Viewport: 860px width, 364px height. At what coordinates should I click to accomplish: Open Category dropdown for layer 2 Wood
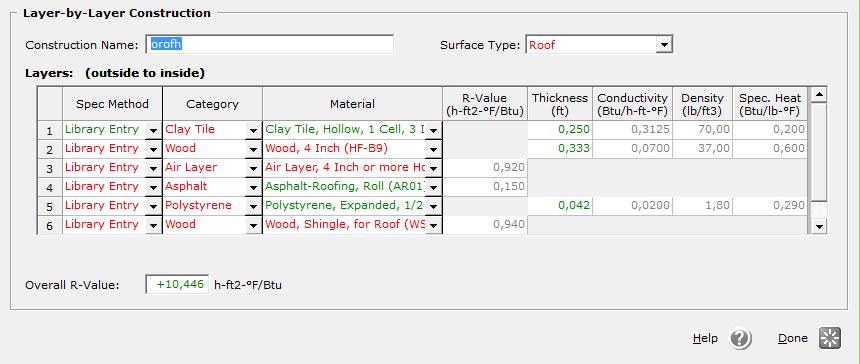click(253, 149)
